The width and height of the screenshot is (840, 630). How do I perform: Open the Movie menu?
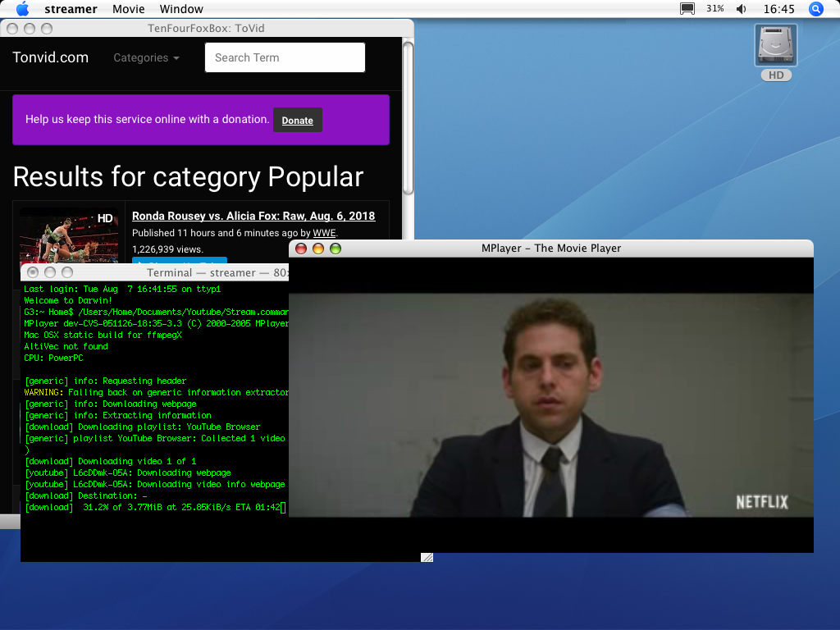129,9
